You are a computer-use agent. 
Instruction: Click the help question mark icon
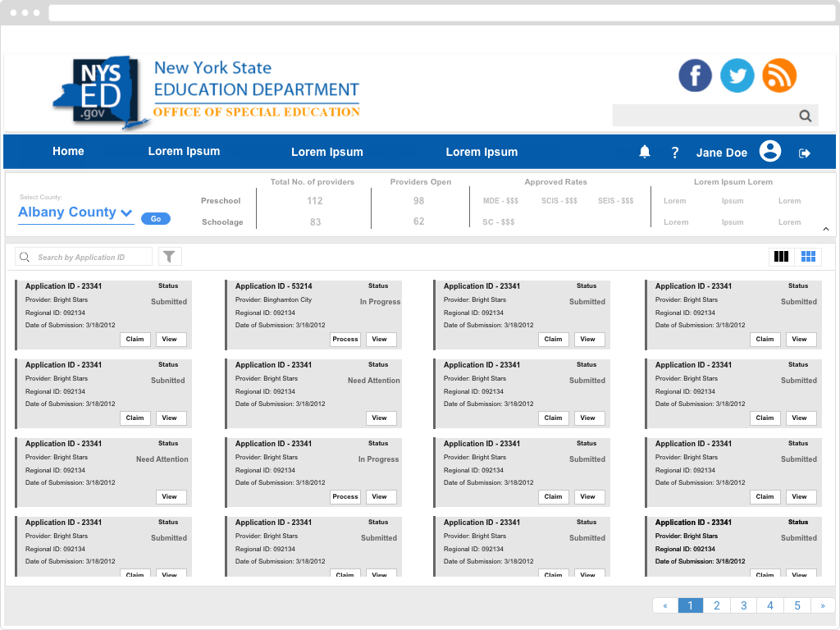675,153
